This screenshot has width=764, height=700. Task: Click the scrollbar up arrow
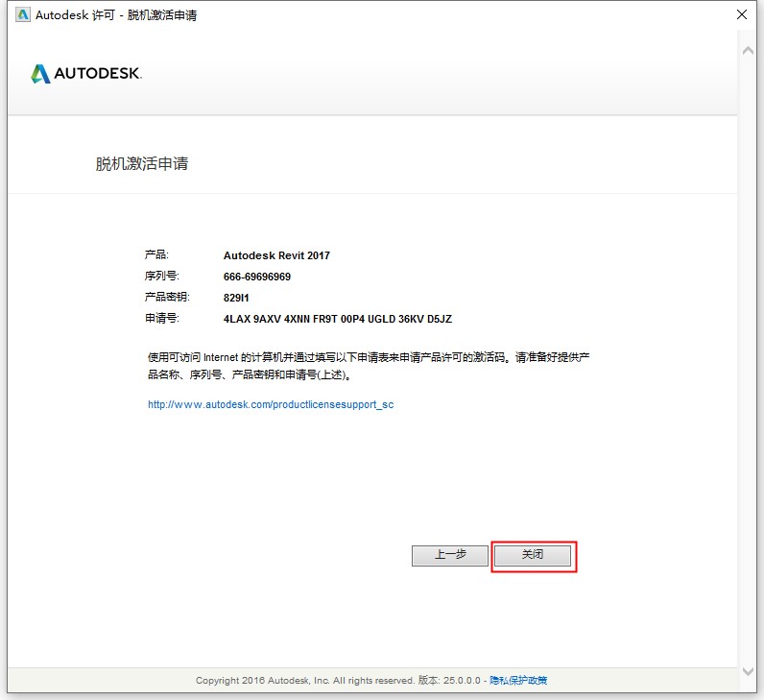pos(749,52)
